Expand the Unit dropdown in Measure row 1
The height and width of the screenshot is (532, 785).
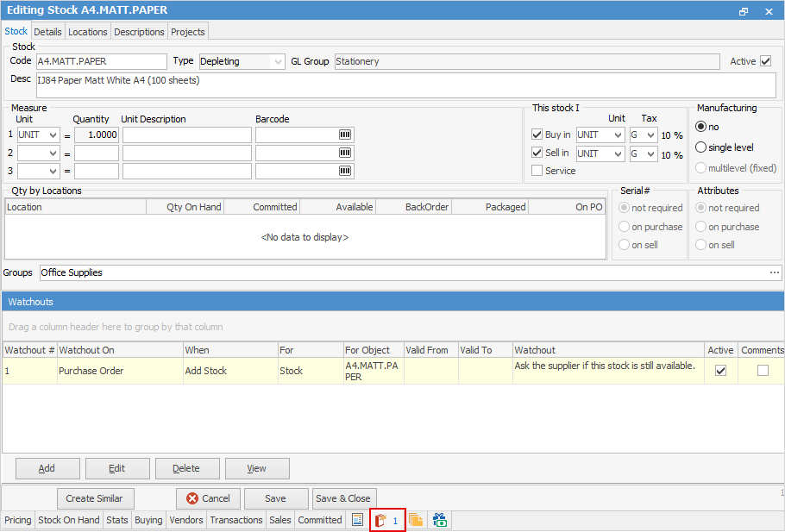click(53, 135)
